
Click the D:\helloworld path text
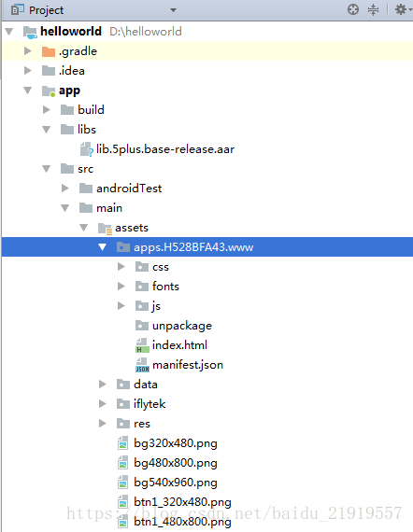(146, 32)
